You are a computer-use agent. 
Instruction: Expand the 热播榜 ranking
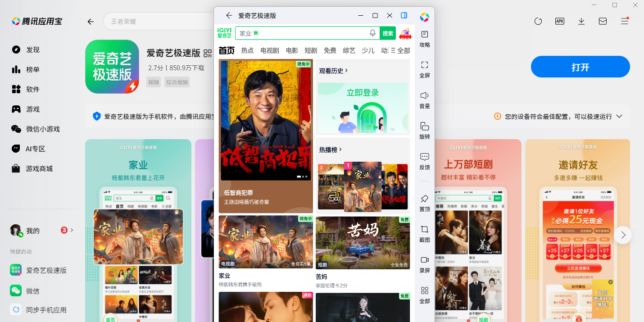(x=331, y=150)
